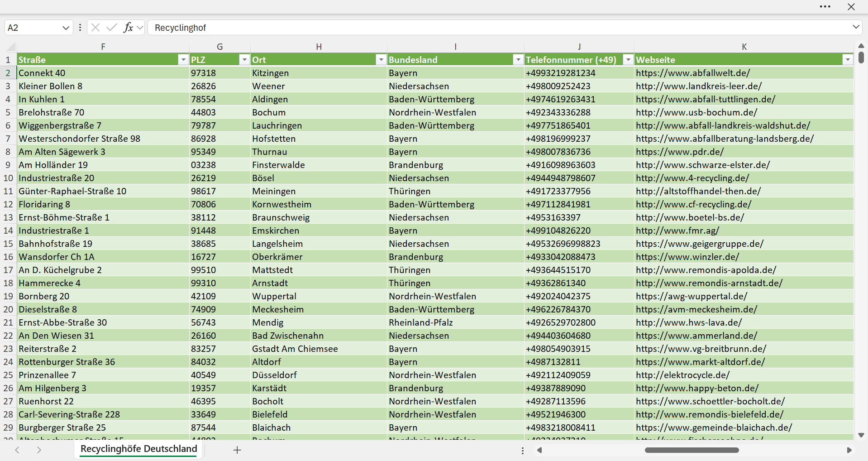
Task: Click the confirm checkmark formula icon
Action: tap(111, 28)
